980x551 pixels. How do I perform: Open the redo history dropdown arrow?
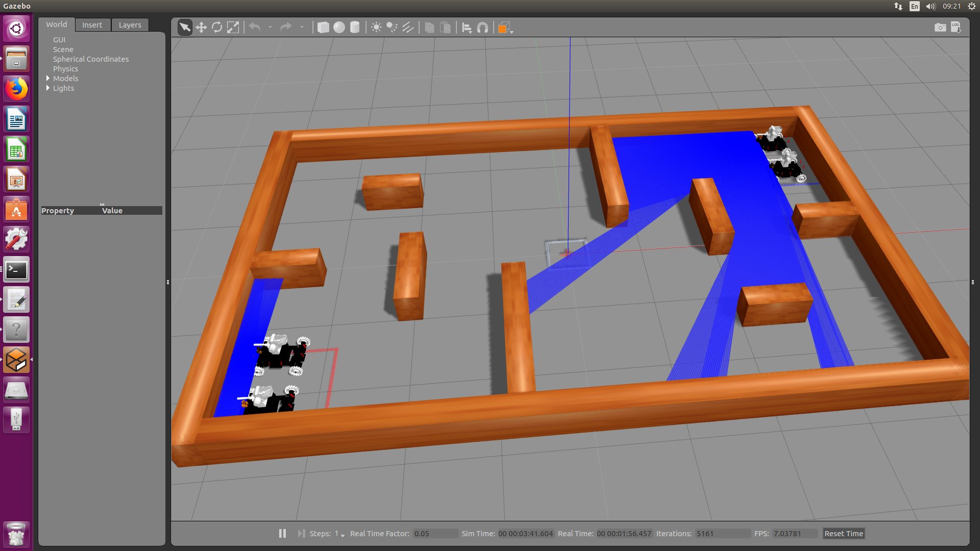302,27
